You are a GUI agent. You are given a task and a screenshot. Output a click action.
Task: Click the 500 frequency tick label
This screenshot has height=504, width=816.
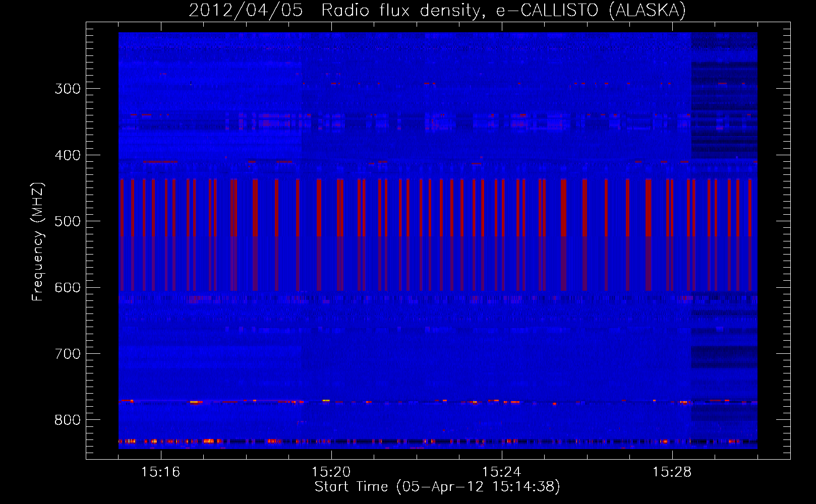pyautogui.click(x=68, y=221)
